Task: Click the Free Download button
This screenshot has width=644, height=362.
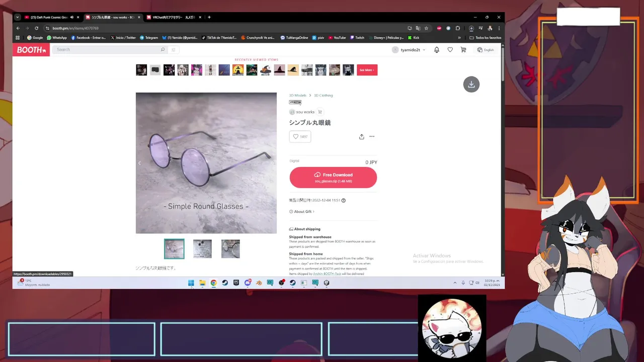Action: 333,177
